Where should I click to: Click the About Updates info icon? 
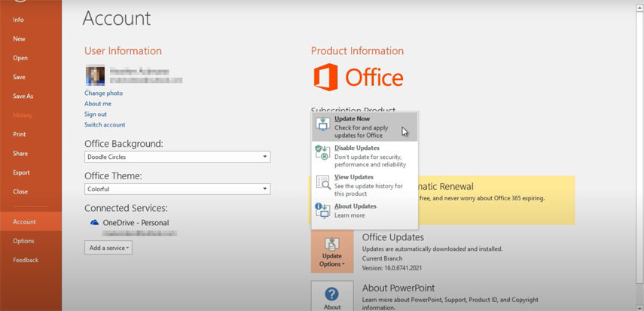click(323, 210)
